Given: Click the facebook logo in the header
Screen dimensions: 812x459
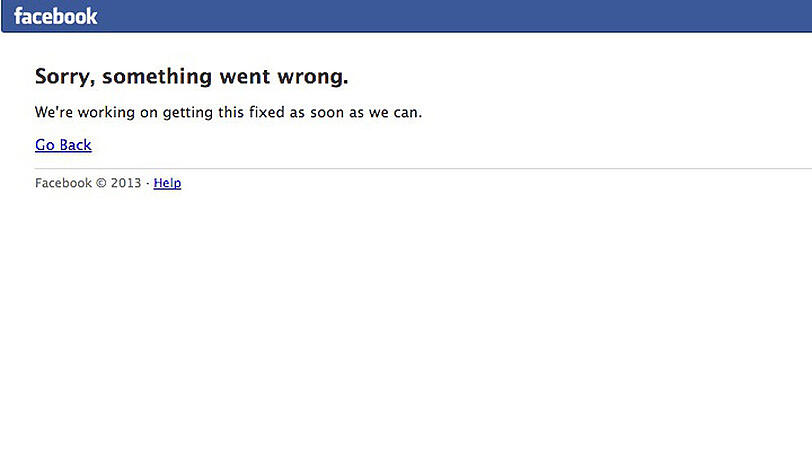Looking at the screenshot, I should [x=55, y=16].
